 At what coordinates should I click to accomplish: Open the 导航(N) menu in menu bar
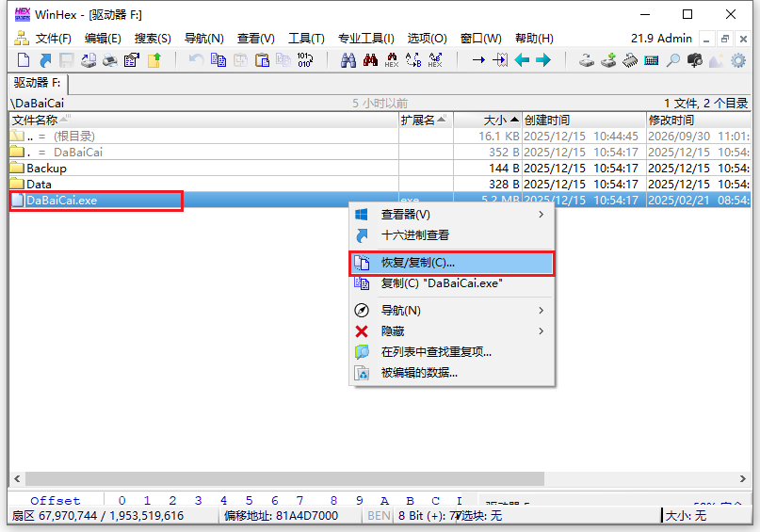pyautogui.click(x=203, y=39)
